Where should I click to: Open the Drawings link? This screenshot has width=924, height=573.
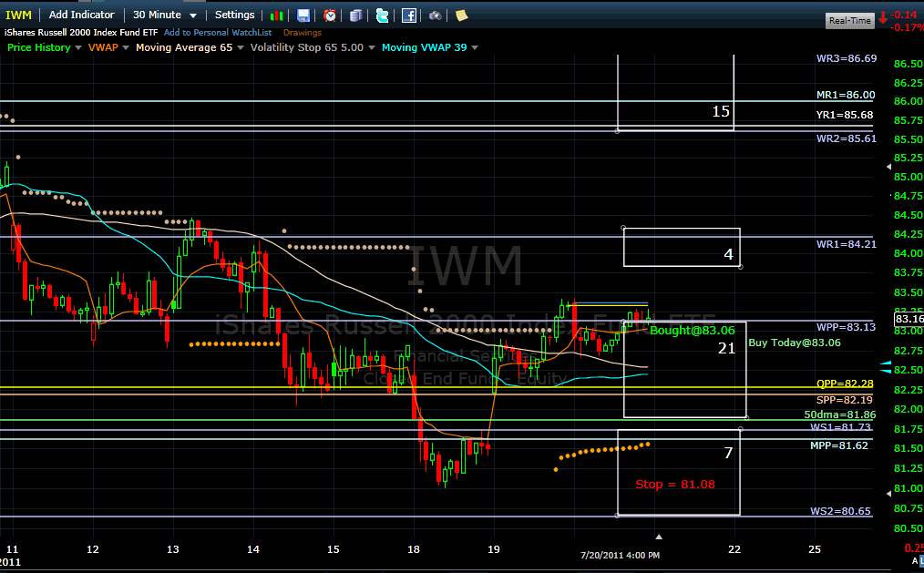pyautogui.click(x=303, y=33)
